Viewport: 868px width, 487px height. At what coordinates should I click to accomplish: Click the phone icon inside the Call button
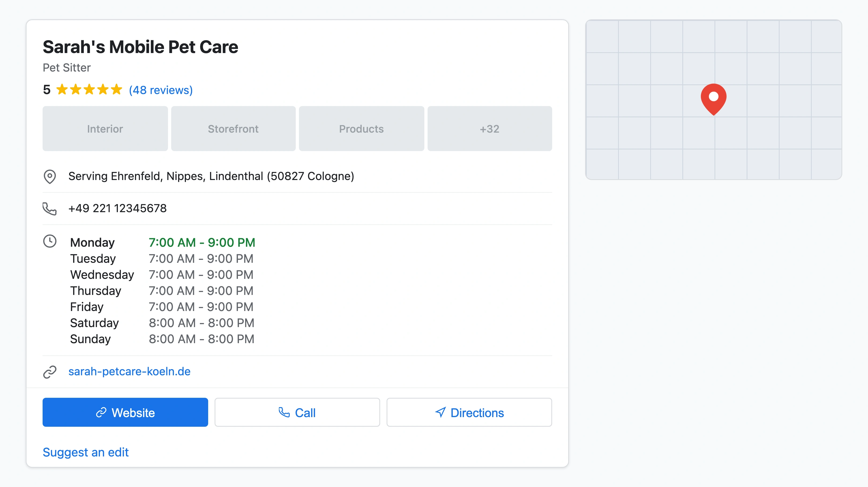point(285,412)
